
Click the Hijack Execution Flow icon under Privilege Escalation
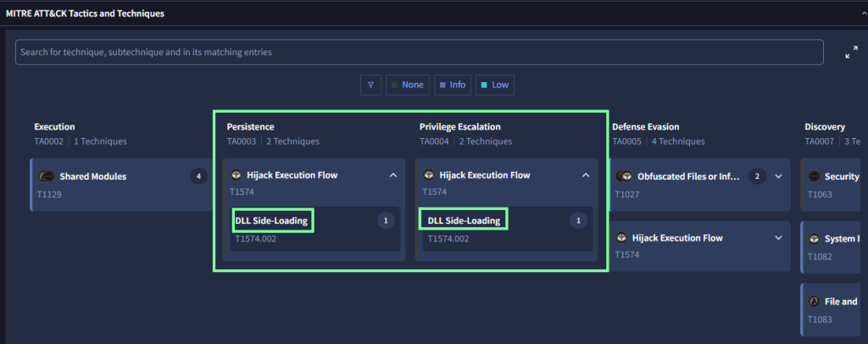click(430, 175)
